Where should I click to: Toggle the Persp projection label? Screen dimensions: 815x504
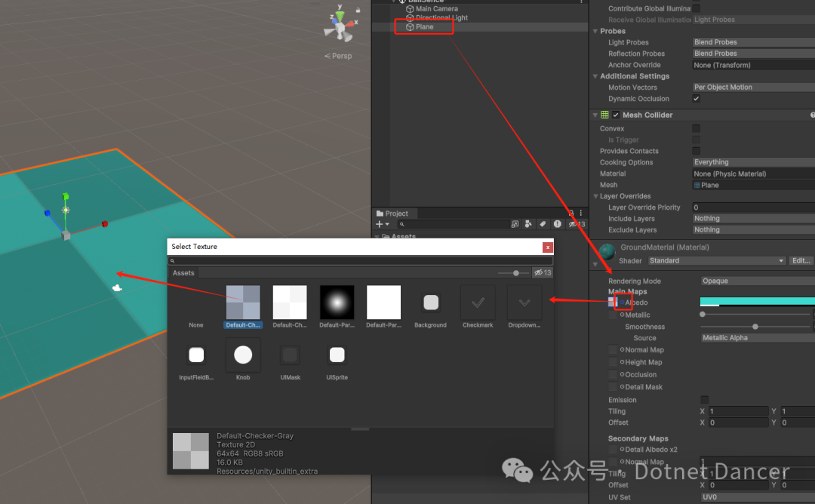pyautogui.click(x=338, y=56)
